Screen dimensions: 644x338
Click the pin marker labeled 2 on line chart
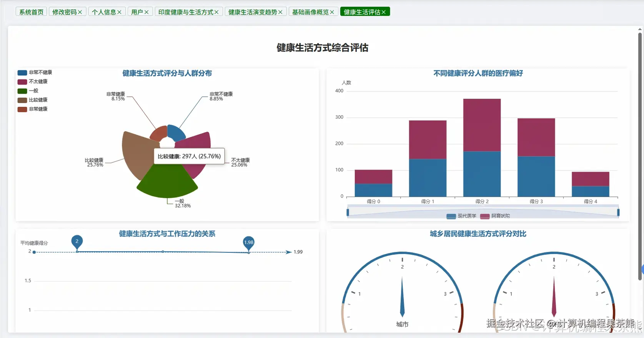pos(77,242)
